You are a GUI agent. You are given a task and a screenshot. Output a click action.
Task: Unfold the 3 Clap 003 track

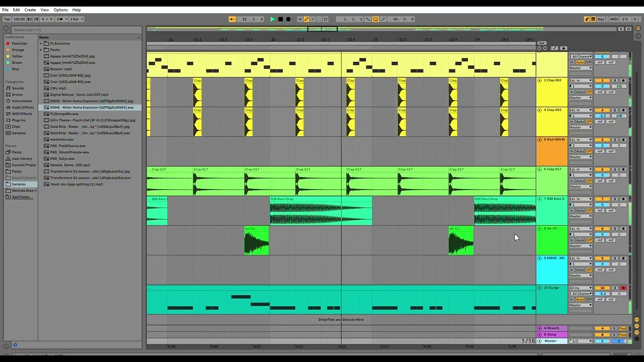pyautogui.click(x=539, y=80)
